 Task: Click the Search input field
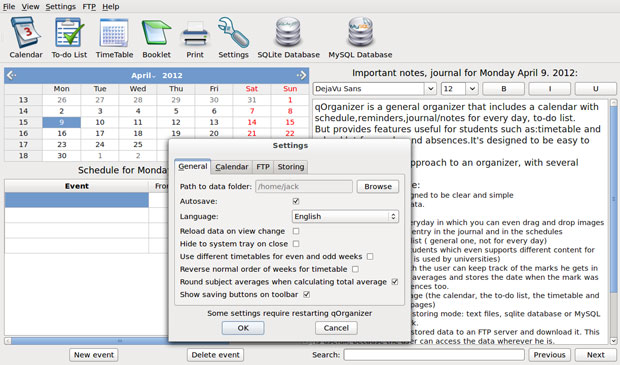[x=434, y=355]
